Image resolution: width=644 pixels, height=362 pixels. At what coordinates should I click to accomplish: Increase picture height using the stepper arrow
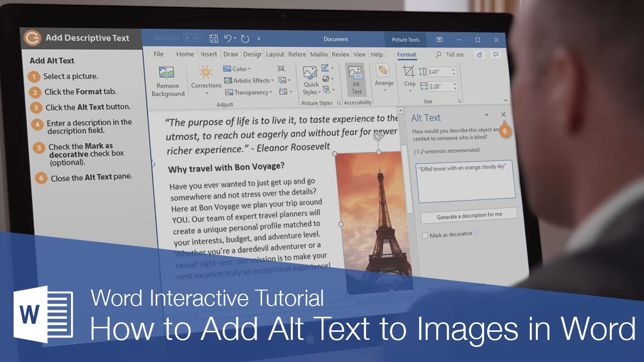pos(453,69)
